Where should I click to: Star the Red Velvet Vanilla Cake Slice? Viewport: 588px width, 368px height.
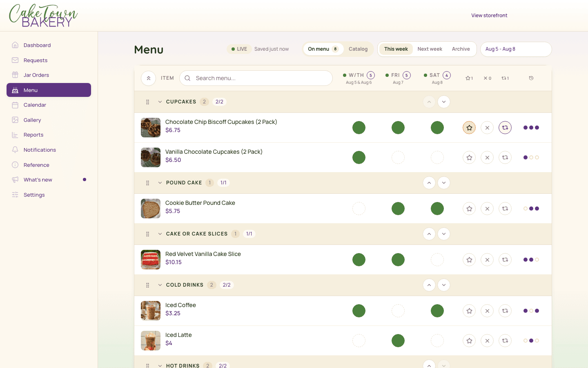pyautogui.click(x=469, y=260)
